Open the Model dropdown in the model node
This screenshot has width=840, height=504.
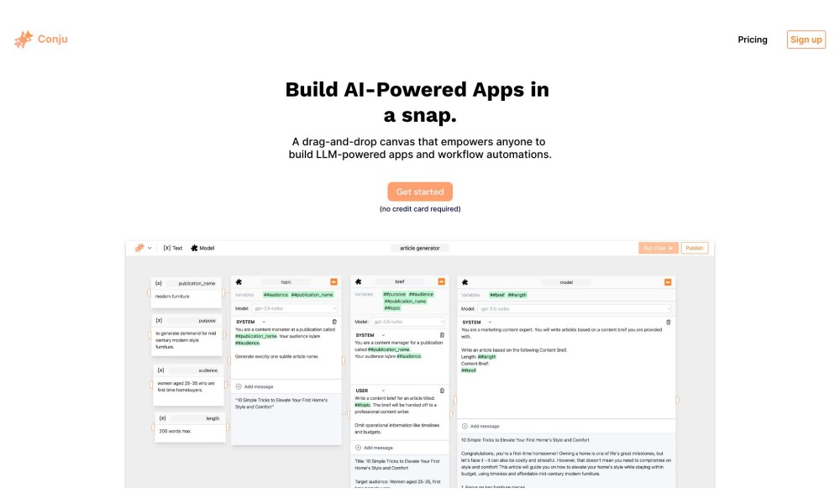tap(575, 309)
